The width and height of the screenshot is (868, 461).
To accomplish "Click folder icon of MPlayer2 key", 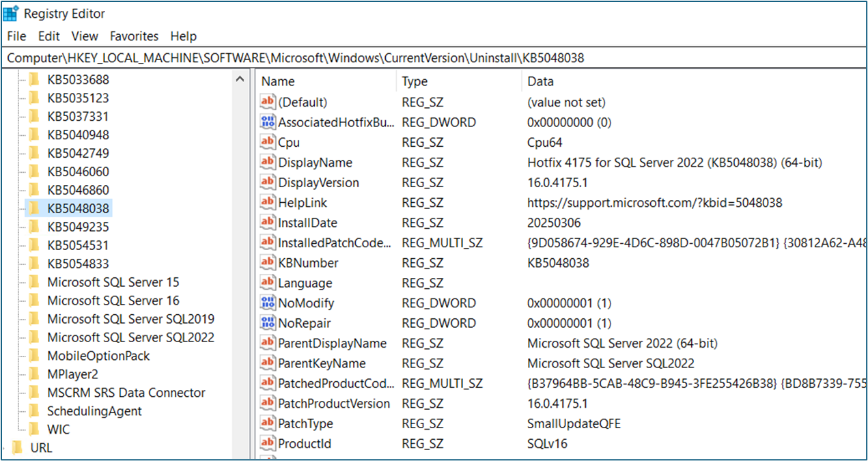I will tap(34, 374).
